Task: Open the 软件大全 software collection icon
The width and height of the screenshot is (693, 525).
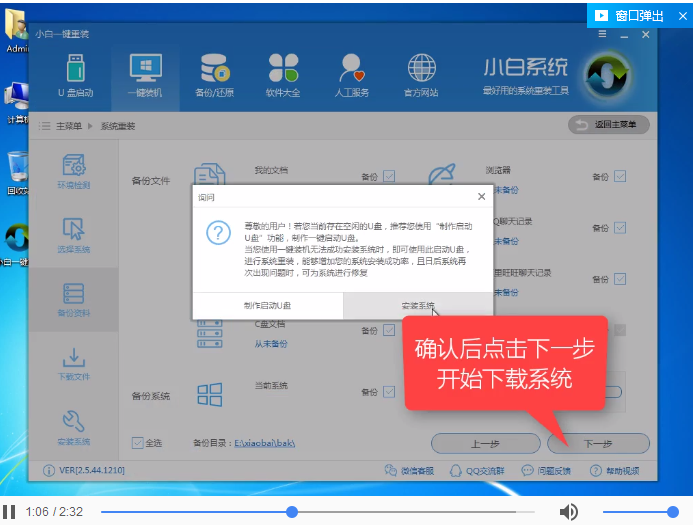Action: (x=283, y=76)
